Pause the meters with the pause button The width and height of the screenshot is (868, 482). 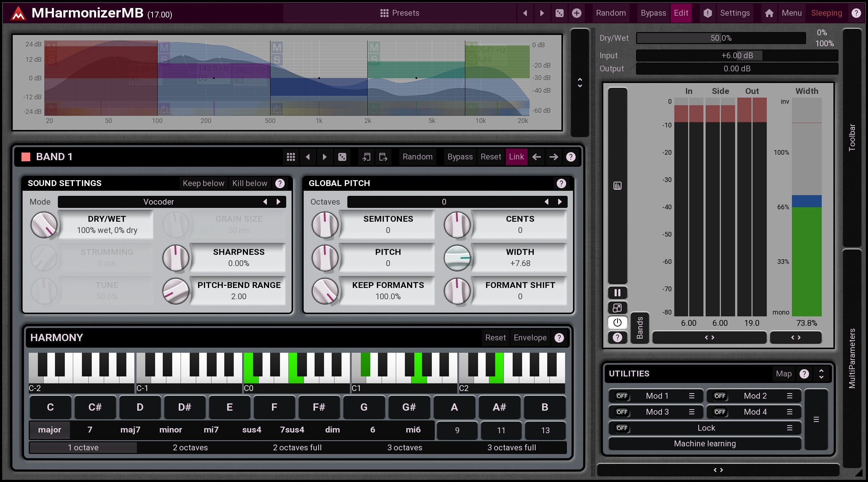tap(617, 293)
